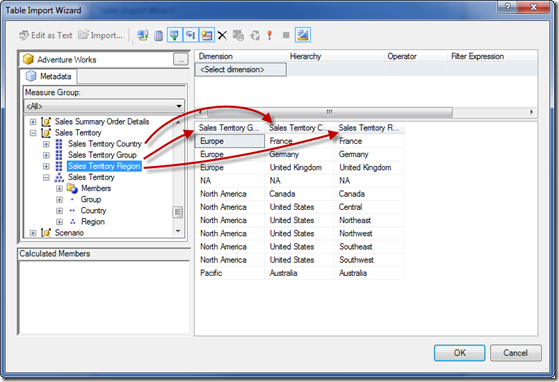Select the Central cell in results grid
This screenshot has width=559, height=382.
pyautogui.click(x=369, y=207)
